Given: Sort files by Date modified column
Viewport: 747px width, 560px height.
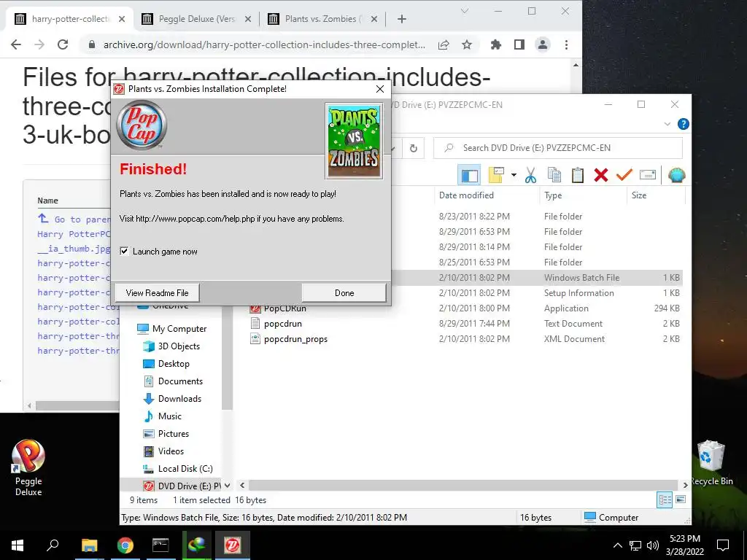Looking at the screenshot, I should click(x=466, y=195).
